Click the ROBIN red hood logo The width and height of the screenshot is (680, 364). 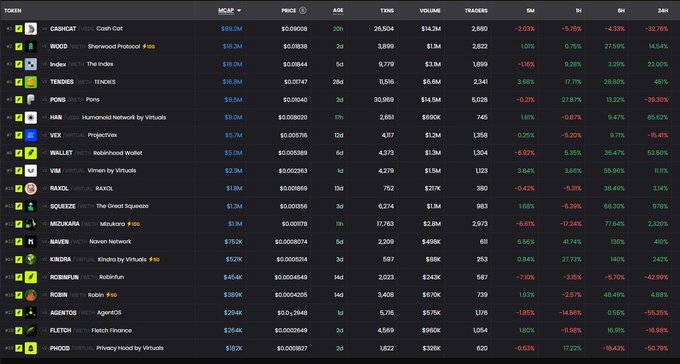pyautogui.click(x=31, y=295)
